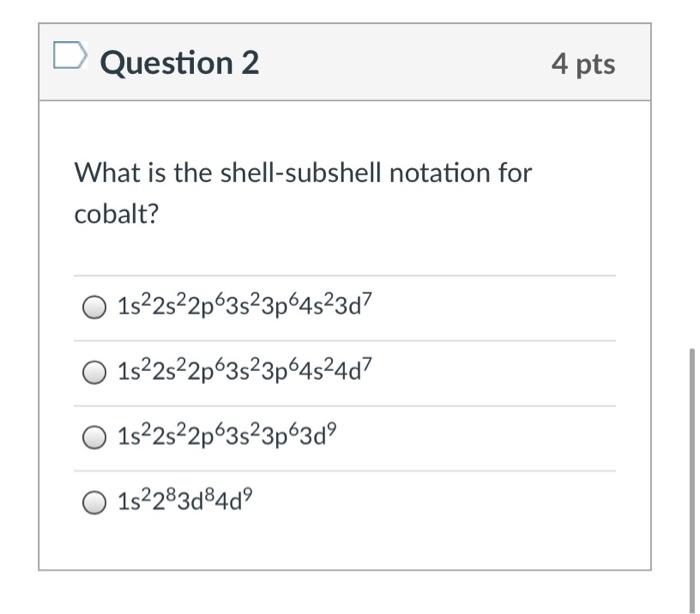Click the number 2 in the question heading
Screen dimensions: 700x614
pos(249,63)
